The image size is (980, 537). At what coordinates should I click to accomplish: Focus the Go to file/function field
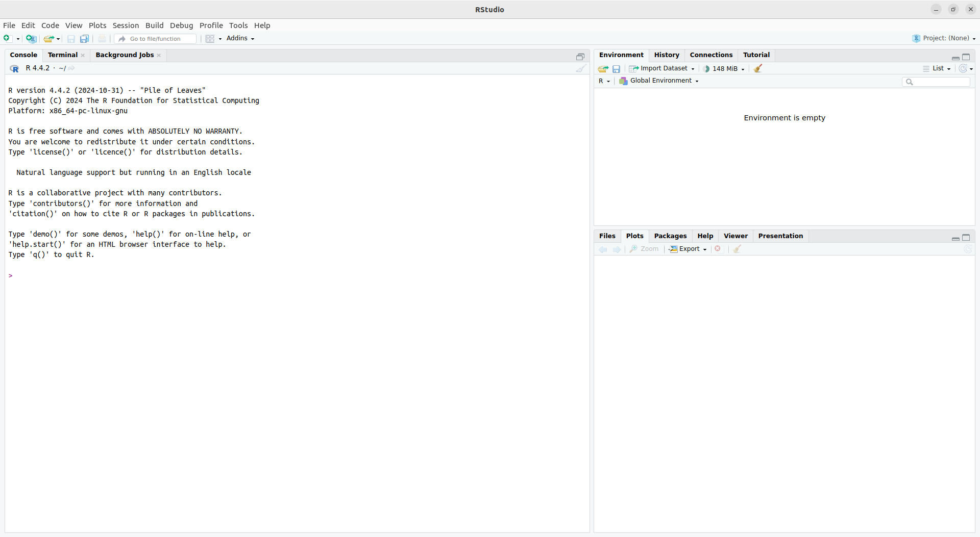point(155,39)
